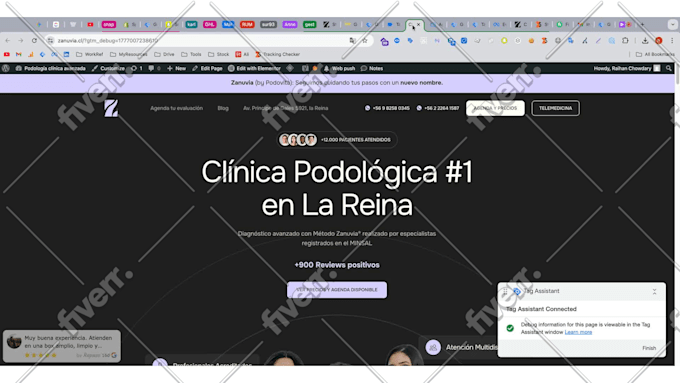Screen dimensions: 680x383
Task: Open the Tools bookmarks folder
Action: coord(191,54)
